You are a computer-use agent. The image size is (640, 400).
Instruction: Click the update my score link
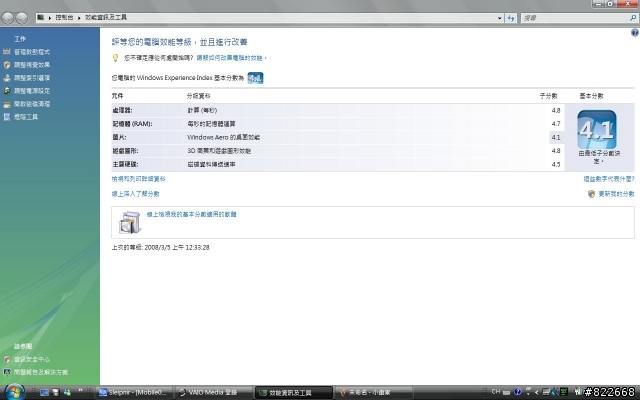coord(616,194)
